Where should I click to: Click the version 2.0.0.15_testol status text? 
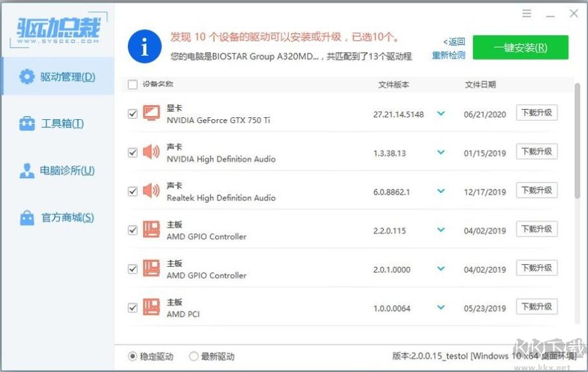pos(484,356)
